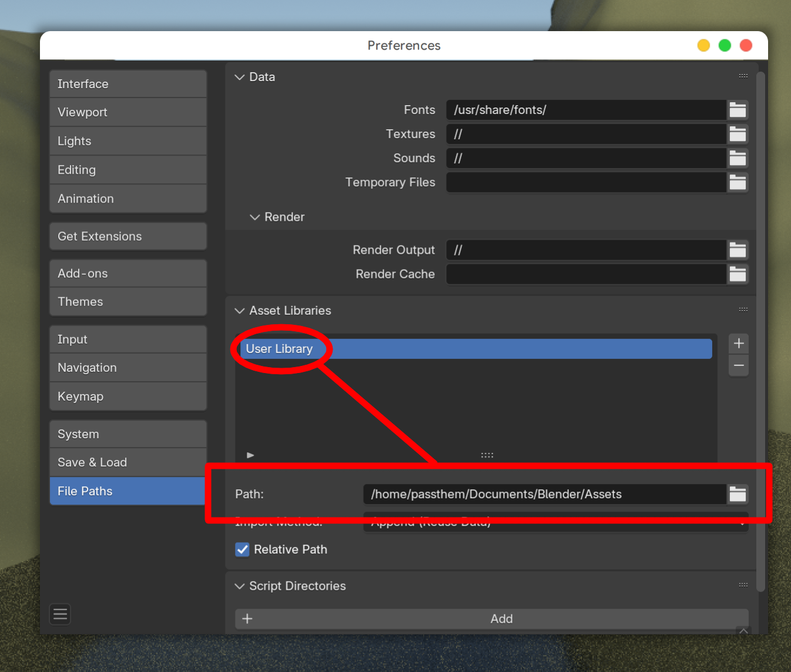
Task: Click the asset library Path field
Action: [x=545, y=494]
